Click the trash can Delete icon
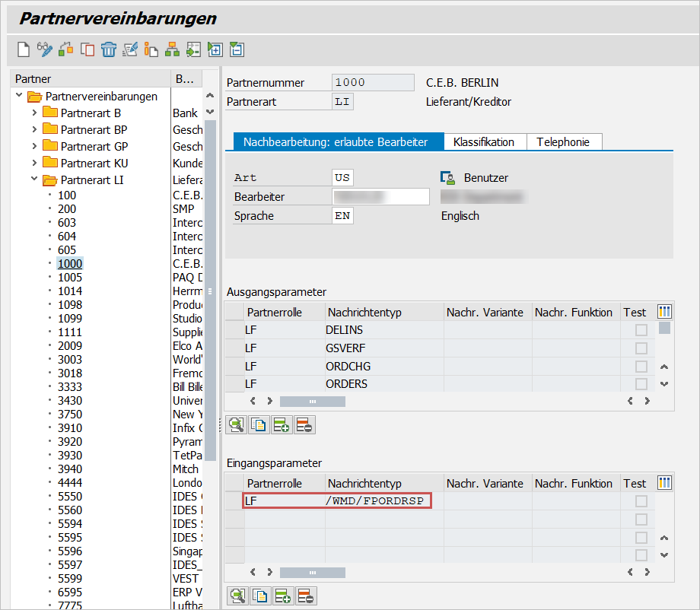This screenshot has height=610, width=700. pyautogui.click(x=109, y=50)
